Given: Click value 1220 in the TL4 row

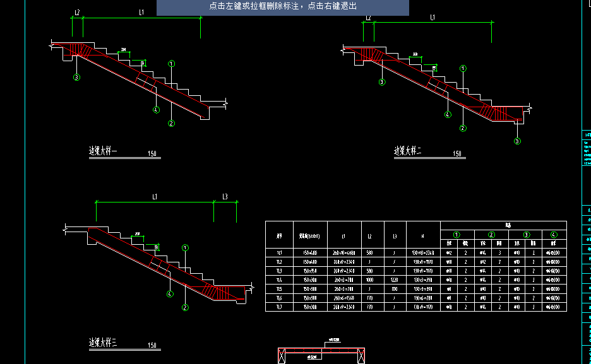Looking at the screenshot, I should (395, 280).
